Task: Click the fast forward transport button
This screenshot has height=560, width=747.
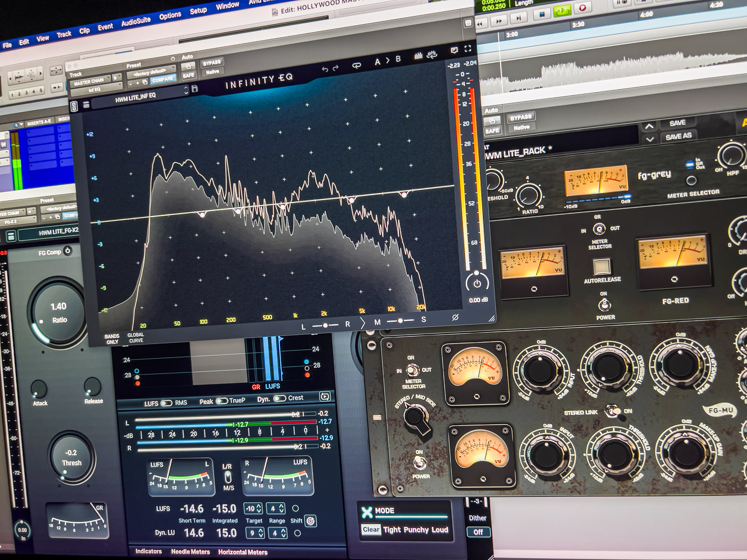Action: [x=499, y=21]
